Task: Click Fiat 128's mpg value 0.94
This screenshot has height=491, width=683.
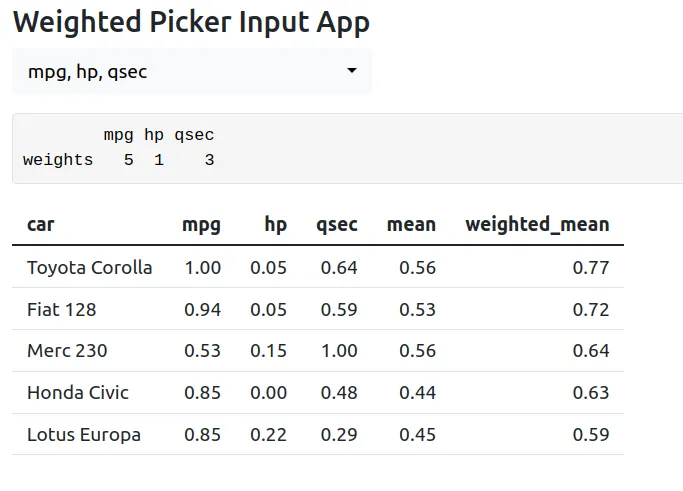Action: (203, 309)
